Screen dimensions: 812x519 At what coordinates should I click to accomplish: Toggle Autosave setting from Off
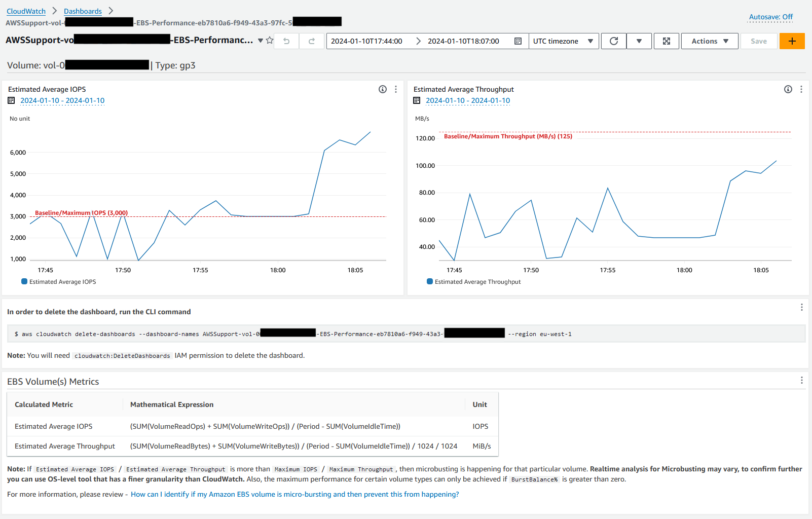[x=770, y=17]
